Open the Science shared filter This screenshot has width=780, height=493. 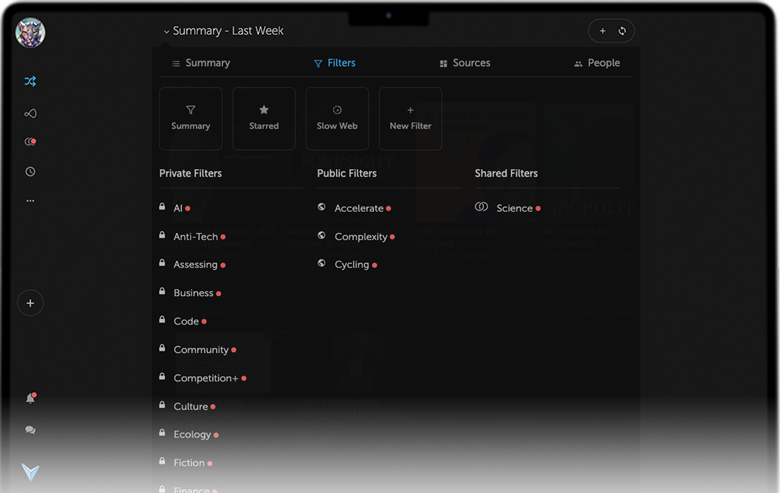coord(514,208)
